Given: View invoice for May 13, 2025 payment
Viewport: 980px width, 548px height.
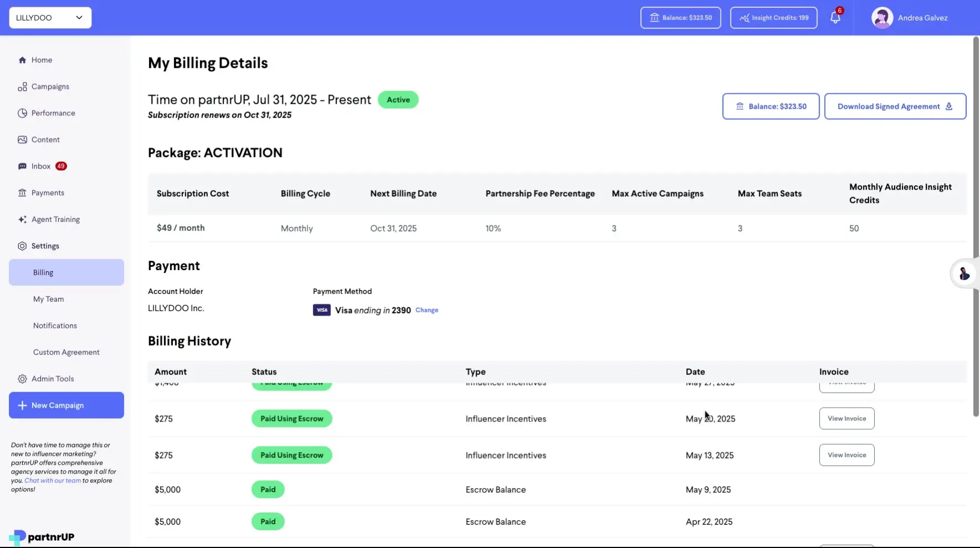Looking at the screenshot, I should click(x=846, y=455).
